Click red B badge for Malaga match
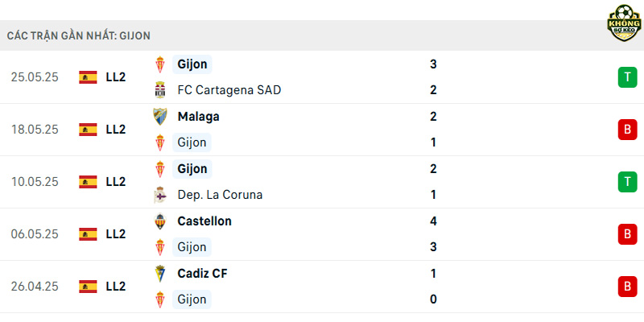 click(627, 130)
